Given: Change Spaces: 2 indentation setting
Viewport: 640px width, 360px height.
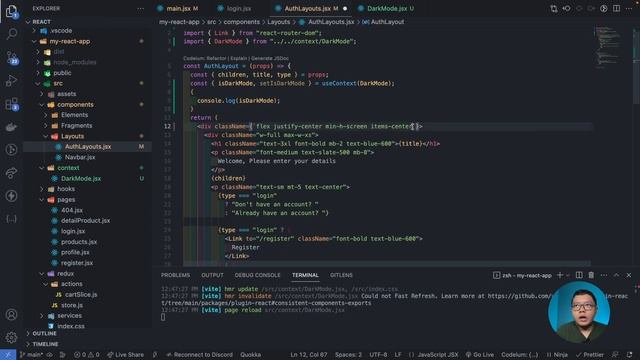Looking at the screenshot, I should point(348,355).
